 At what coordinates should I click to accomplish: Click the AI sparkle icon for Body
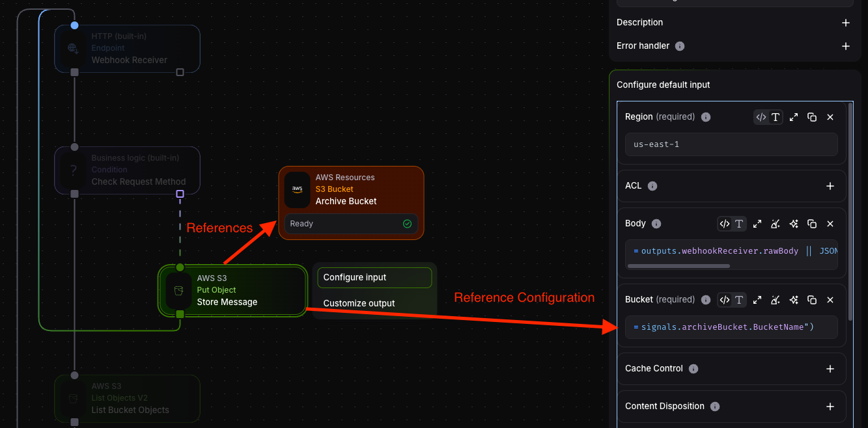coord(794,224)
